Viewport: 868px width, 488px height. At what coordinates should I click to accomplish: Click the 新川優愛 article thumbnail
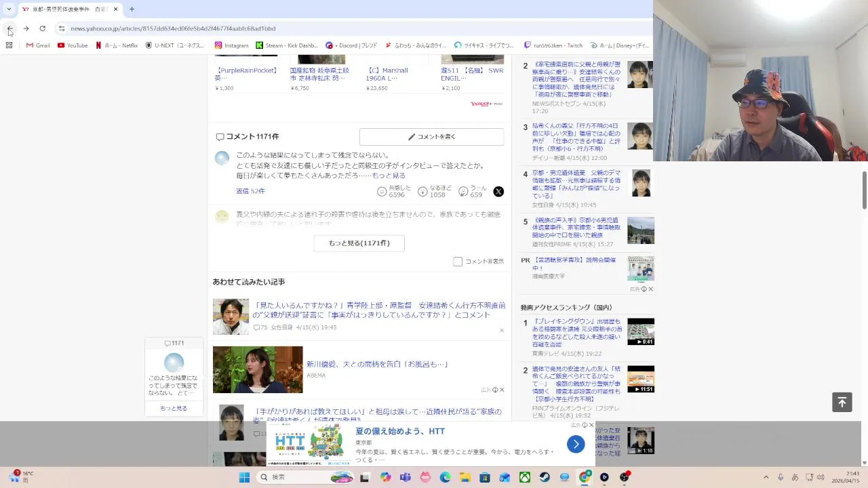pos(258,369)
